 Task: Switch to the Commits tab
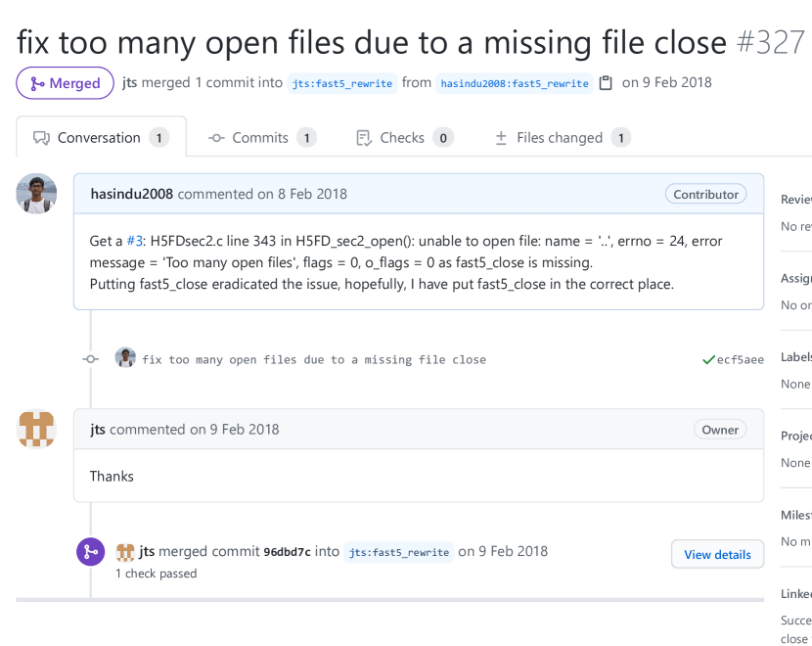pos(261,138)
